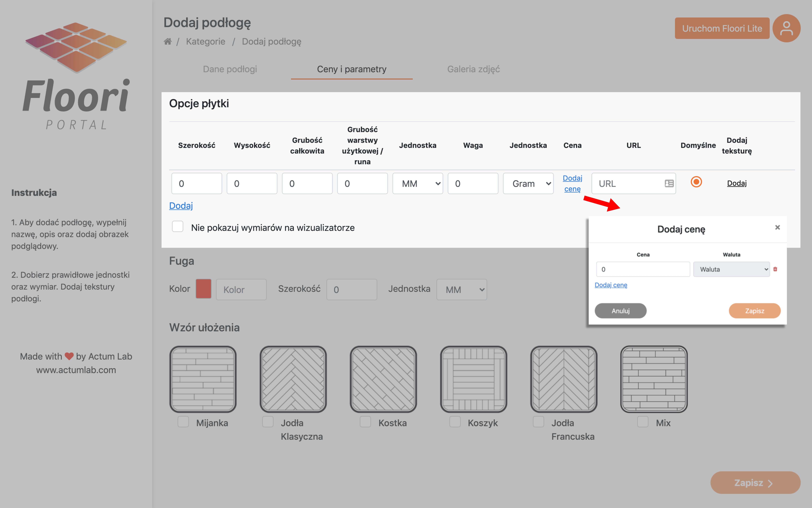
Task: Delete price row with red trash icon
Action: coord(775,269)
